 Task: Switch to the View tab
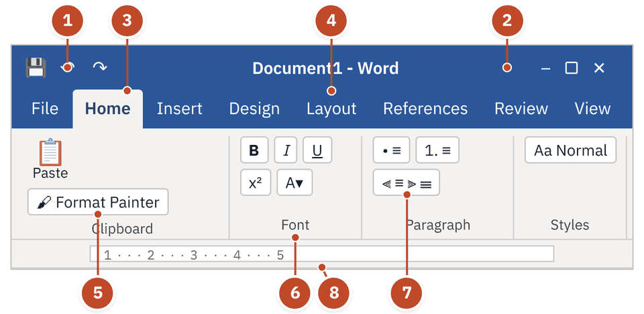click(x=592, y=109)
